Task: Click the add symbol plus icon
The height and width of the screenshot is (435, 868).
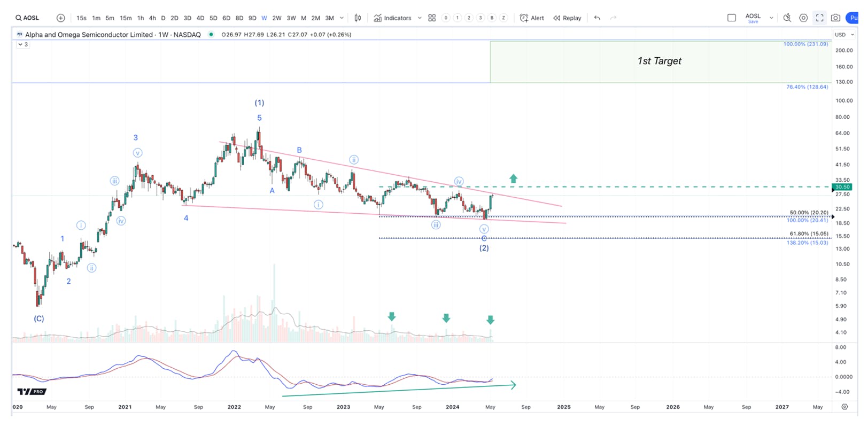Action: (61, 18)
